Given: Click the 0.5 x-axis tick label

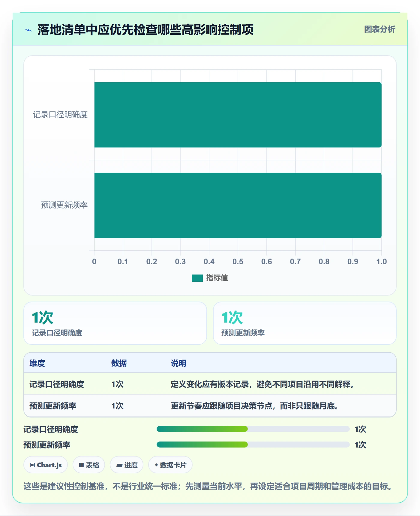Looking at the screenshot, I should point(238,262).
